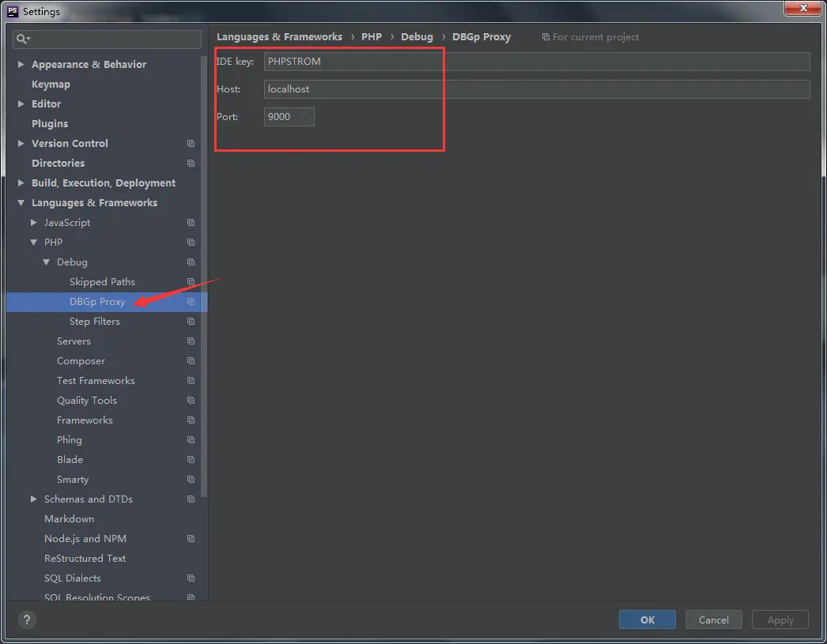This screenshot has height=644, width=827.
Task: Click the project-scope icon beside Frameworks
Action: (x=191, y=420)
